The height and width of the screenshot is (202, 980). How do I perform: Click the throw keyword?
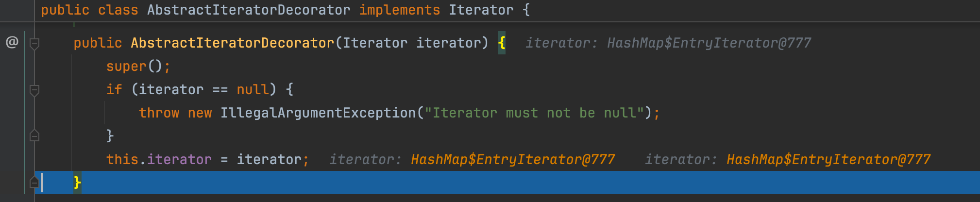click(x=159, y=113)
